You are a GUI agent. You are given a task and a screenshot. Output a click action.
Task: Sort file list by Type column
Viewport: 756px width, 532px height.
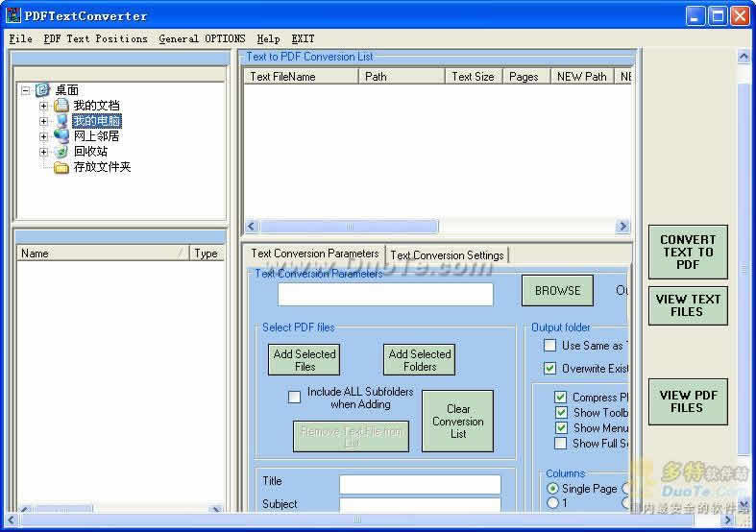coord(207,254)
